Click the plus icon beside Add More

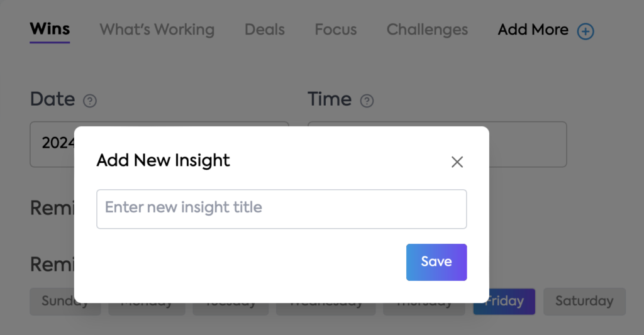[586, 31]
